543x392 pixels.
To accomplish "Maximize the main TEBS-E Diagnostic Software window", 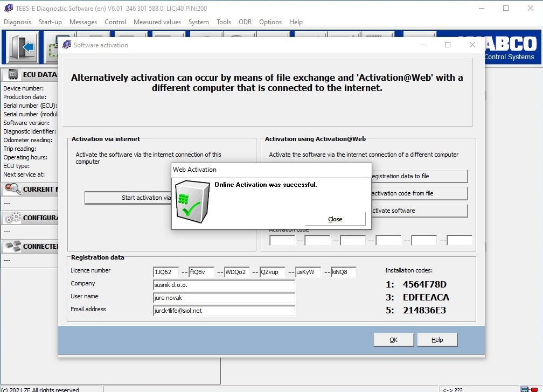I will (506, 8).
